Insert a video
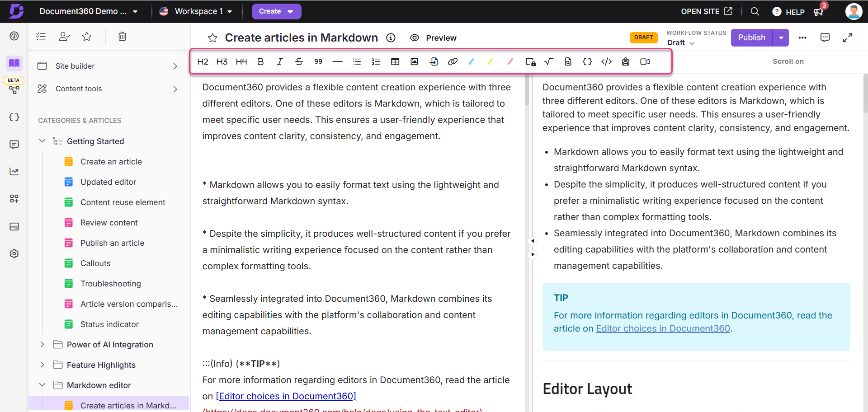This screenshot has height=412, width=868. pyautogui.click(x=645, y=61)
